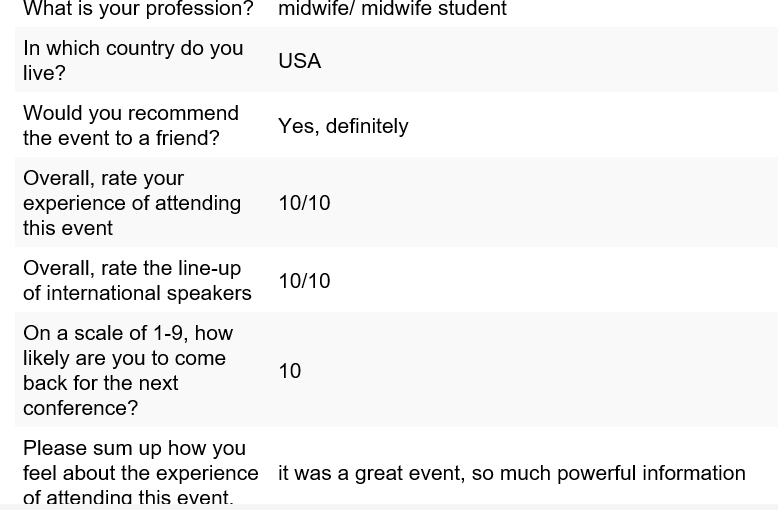Click the horizontal scrollbar strip at the bottom
Viewport: 778px width, 510px height.
coord(389,508)
